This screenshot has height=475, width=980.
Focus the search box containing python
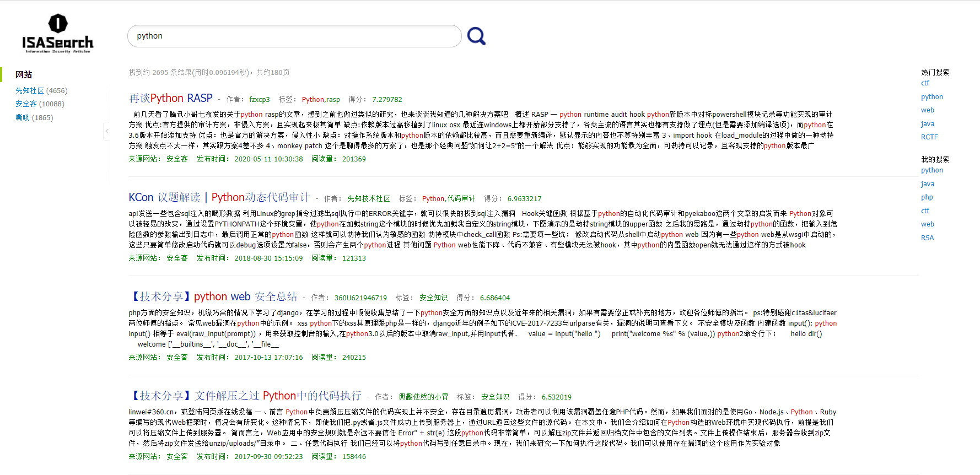(294, 36)
